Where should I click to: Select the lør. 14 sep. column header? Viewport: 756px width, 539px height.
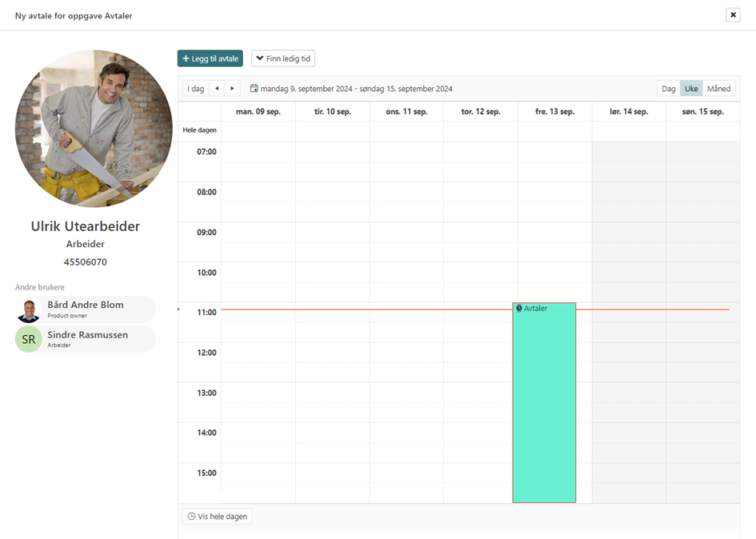pos(629,112)
